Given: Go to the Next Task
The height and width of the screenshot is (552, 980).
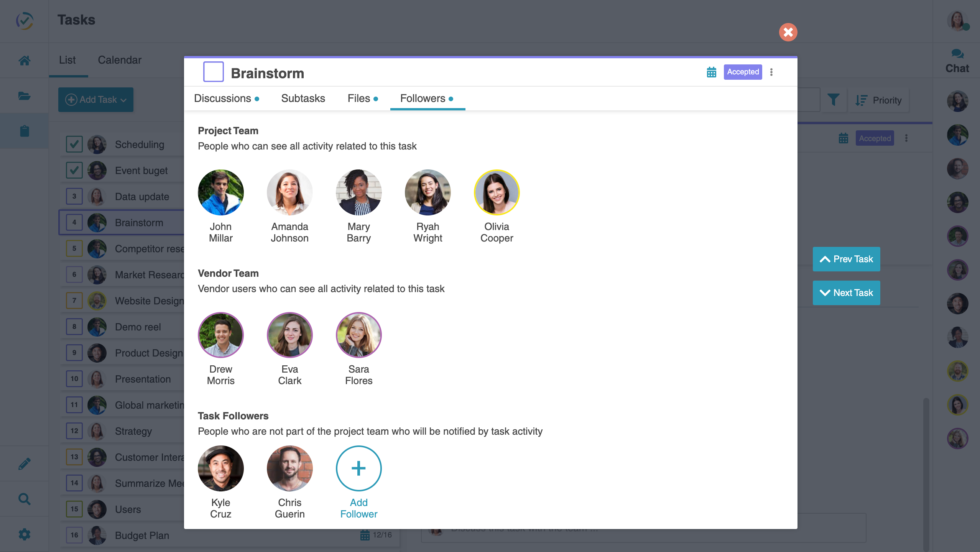Looking at the screenshot, I should (x=846, y=293).
